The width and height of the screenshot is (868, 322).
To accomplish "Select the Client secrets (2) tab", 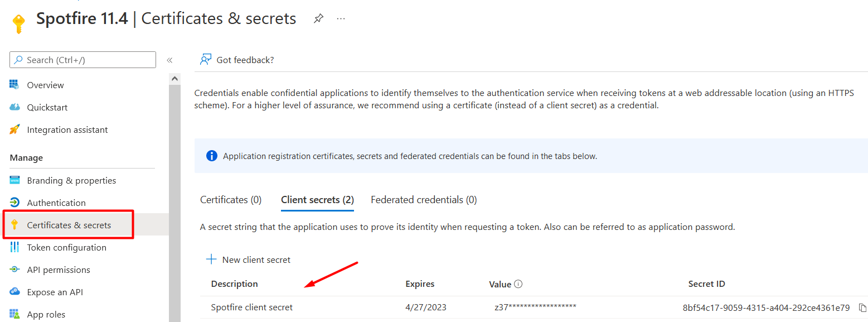I will [x=317, y=200].
